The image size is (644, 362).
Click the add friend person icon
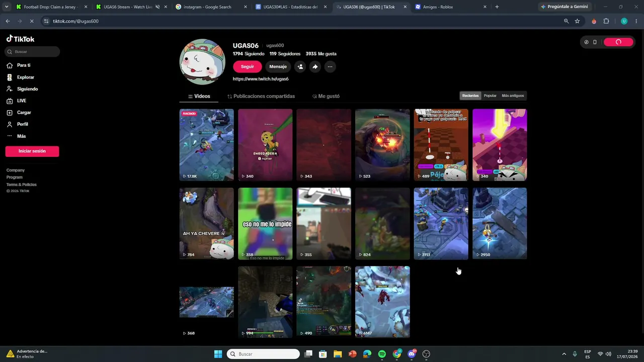point(300,67)
